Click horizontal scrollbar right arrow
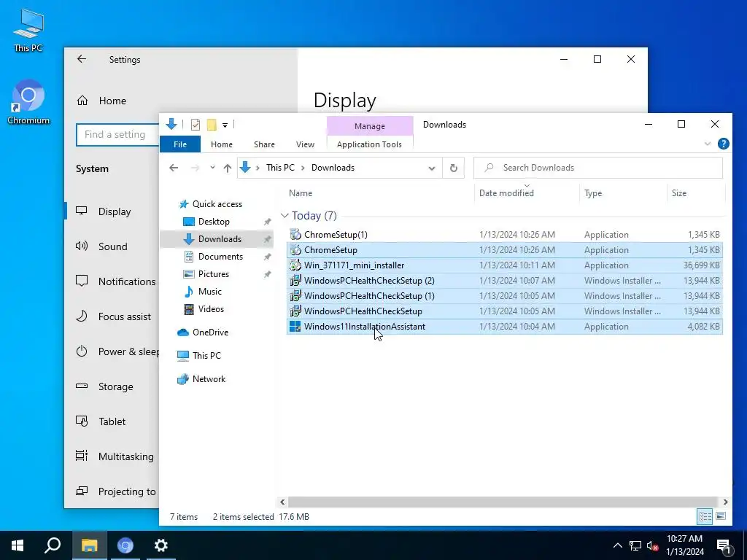The width and height of the screenshot is (747, 560). click(x=725, y=502)
